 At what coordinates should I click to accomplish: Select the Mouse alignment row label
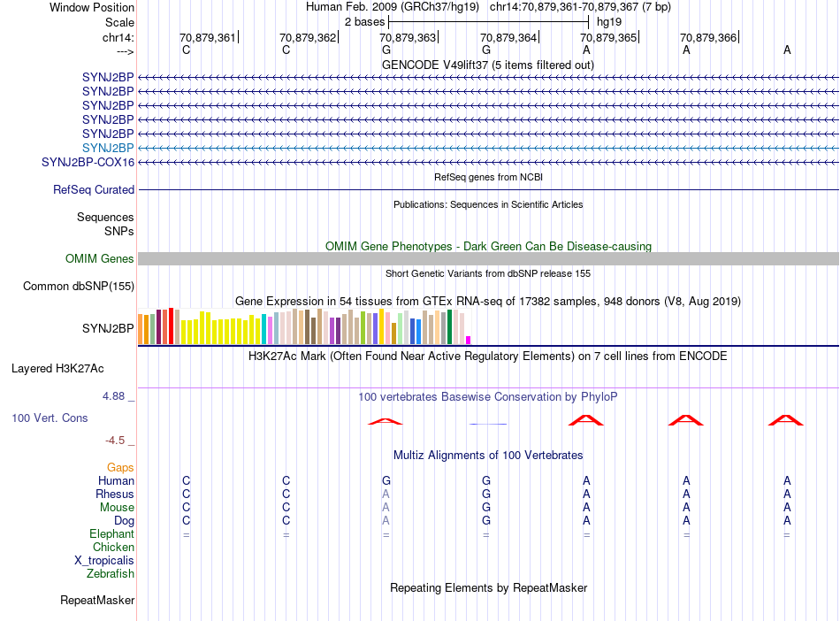click(x=117, y=508)
